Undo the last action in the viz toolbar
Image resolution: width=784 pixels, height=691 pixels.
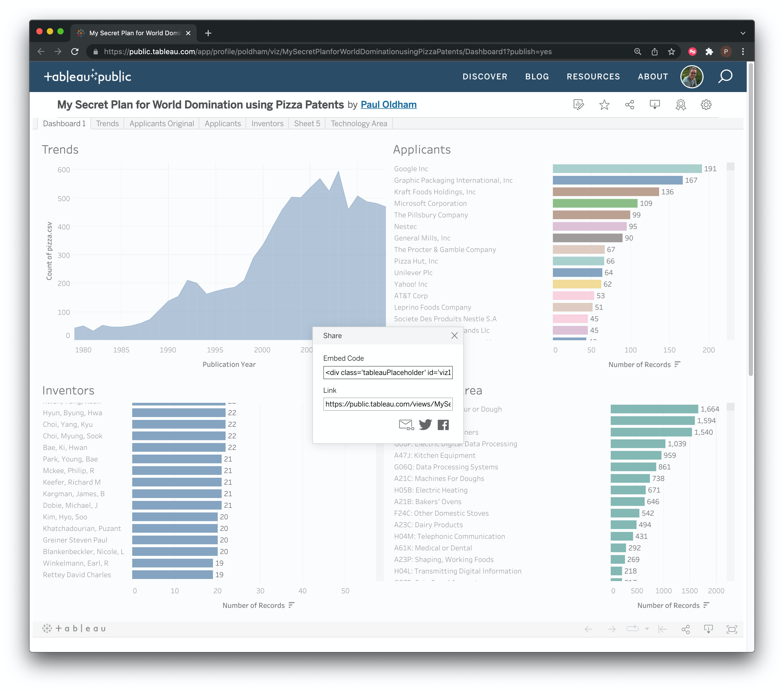(x=589, y=629)
